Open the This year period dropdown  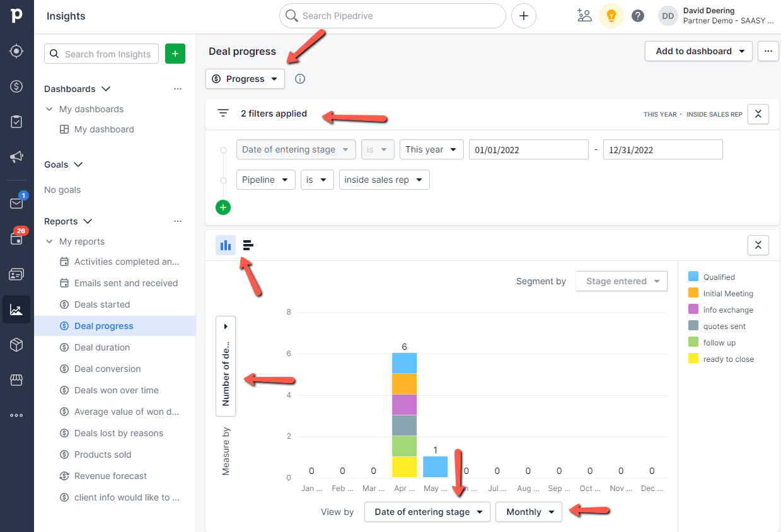432,149
